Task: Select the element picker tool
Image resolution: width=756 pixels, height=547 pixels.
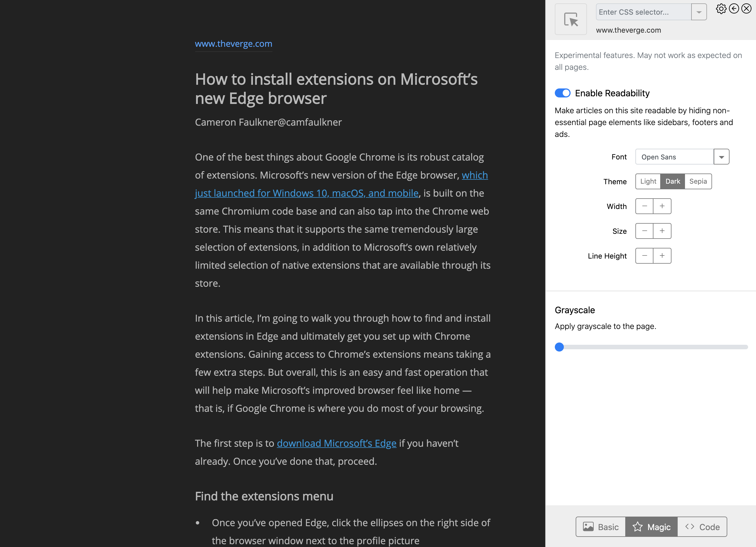Action: pyautogui.click(x=571, y=19)
